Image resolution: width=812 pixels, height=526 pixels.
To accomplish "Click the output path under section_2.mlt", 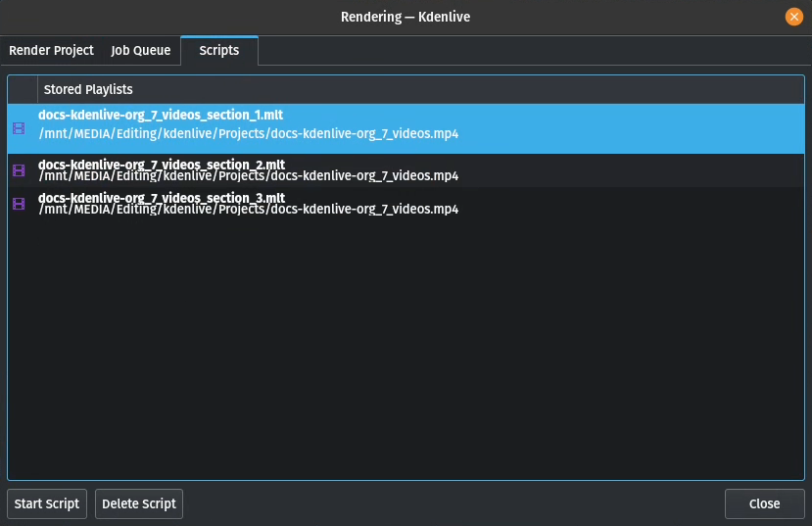I will (249, 176).
